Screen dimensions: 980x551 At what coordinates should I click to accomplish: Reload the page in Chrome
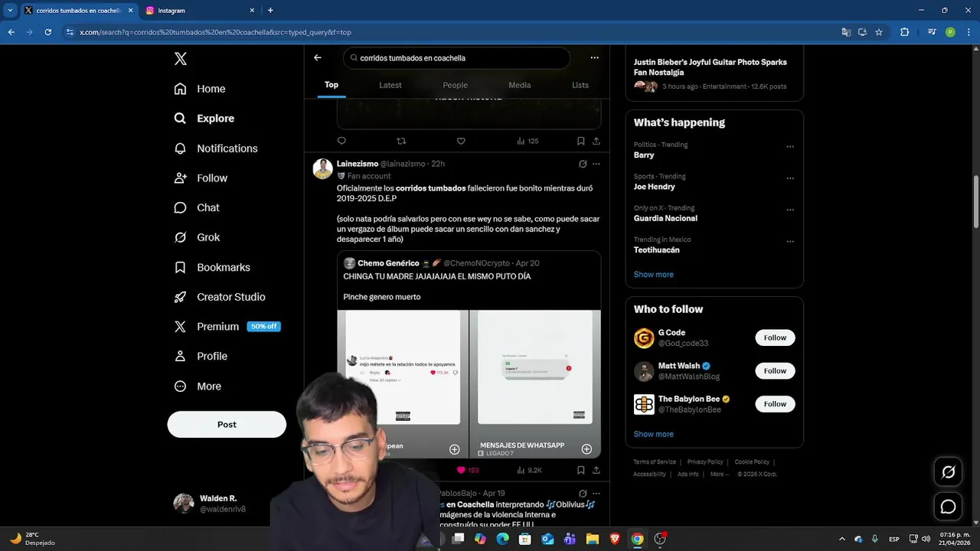[47, 32]
